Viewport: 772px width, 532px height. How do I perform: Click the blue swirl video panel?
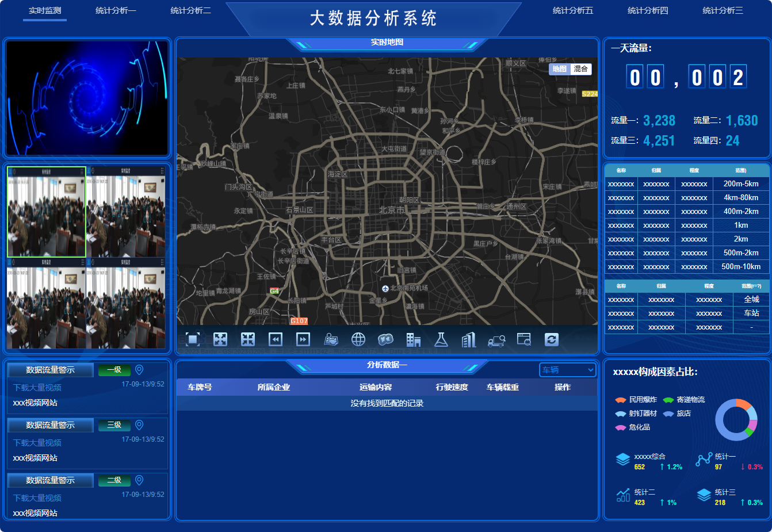coord(87,98)
